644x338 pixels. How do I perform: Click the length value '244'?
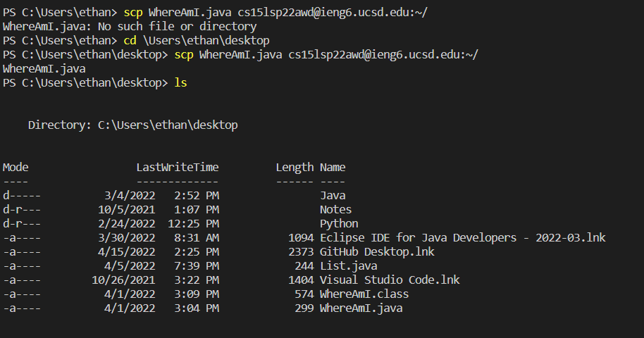pyautogui.click(x=304, y=266)
